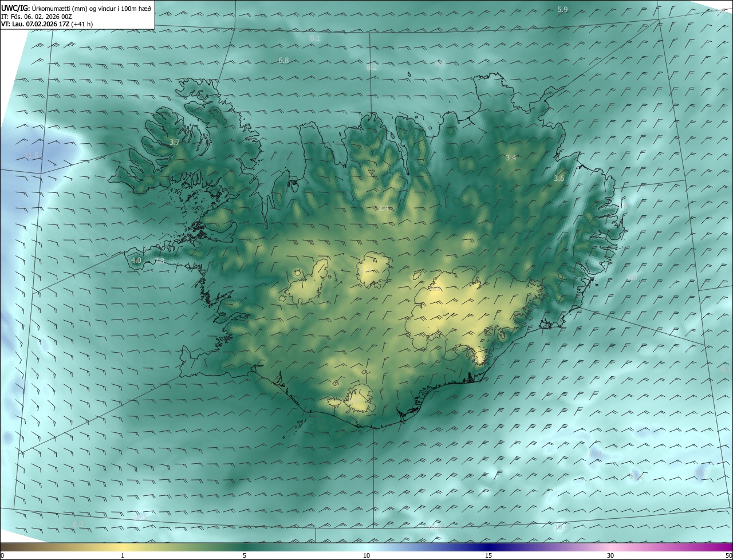Image resolution: width=733 pixels, height=560 pixels.
Task: Click the '5' tick on the color scale
Action: [245, 555]
